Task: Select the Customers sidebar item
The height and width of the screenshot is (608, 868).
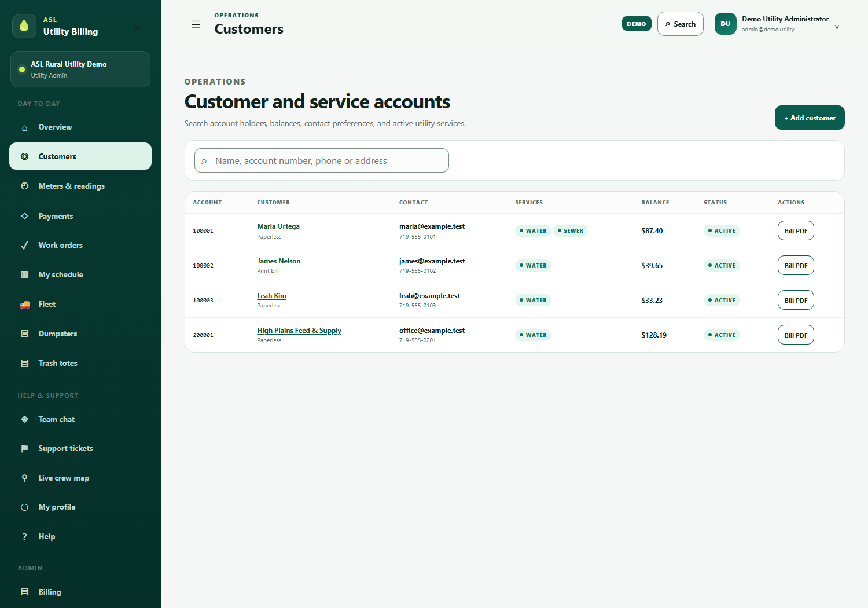Action: (80, 156)
